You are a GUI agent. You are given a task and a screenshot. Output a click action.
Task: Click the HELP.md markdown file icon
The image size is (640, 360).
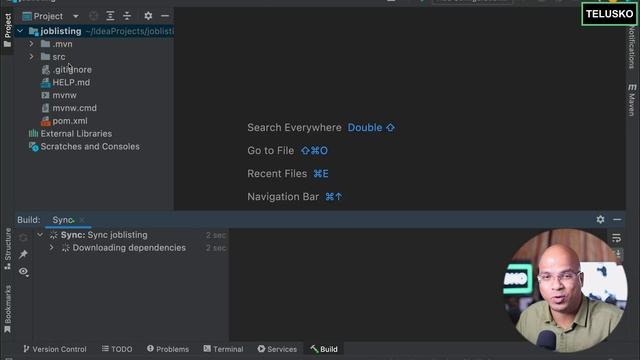[46, 82]
